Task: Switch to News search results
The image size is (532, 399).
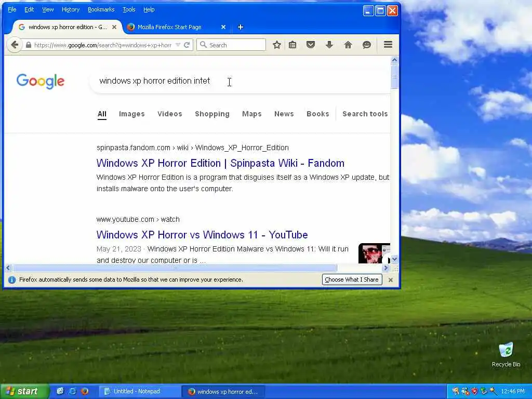Action: click(x=284, y=114)
